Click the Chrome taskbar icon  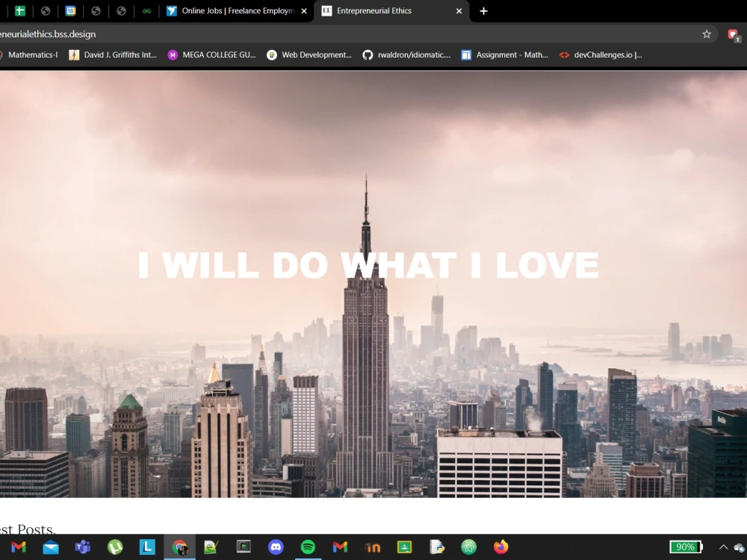coord(179,547)
